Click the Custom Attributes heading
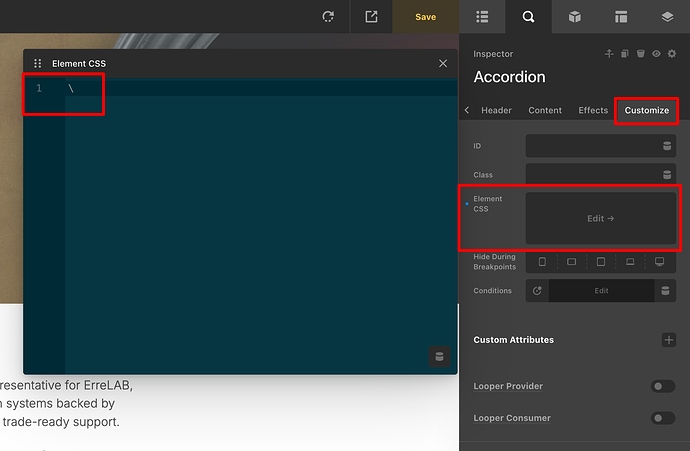This screenshot has height=451, width=690. (514, 340)
